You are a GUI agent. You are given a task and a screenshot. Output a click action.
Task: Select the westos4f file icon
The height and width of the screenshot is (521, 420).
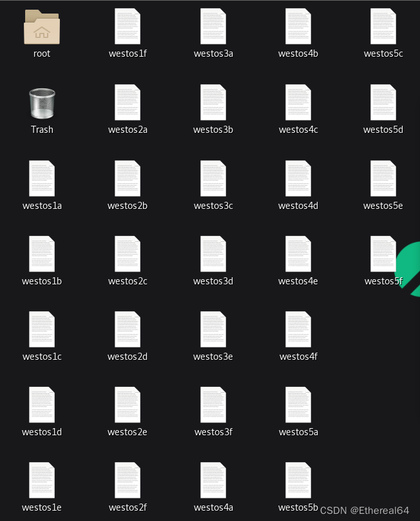click(298, 329)
